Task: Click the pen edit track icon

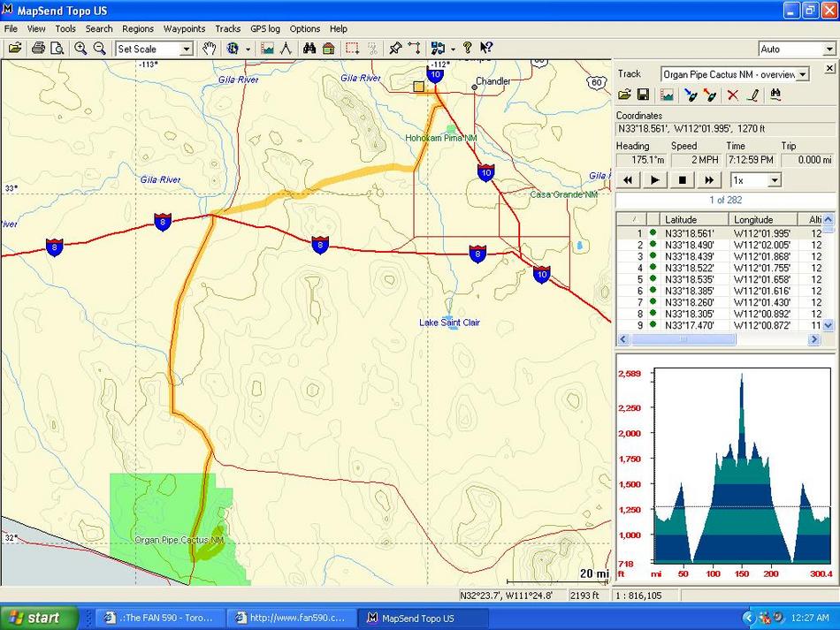Action: point(753,95)
